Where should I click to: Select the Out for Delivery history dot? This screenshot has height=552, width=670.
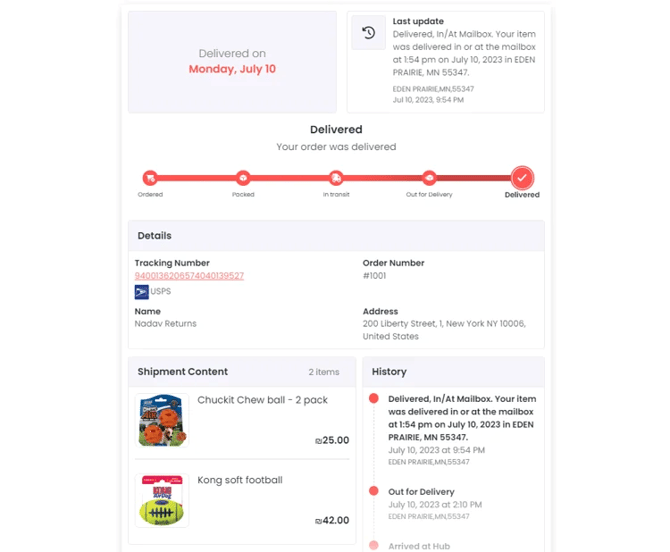tap(374, 491)
